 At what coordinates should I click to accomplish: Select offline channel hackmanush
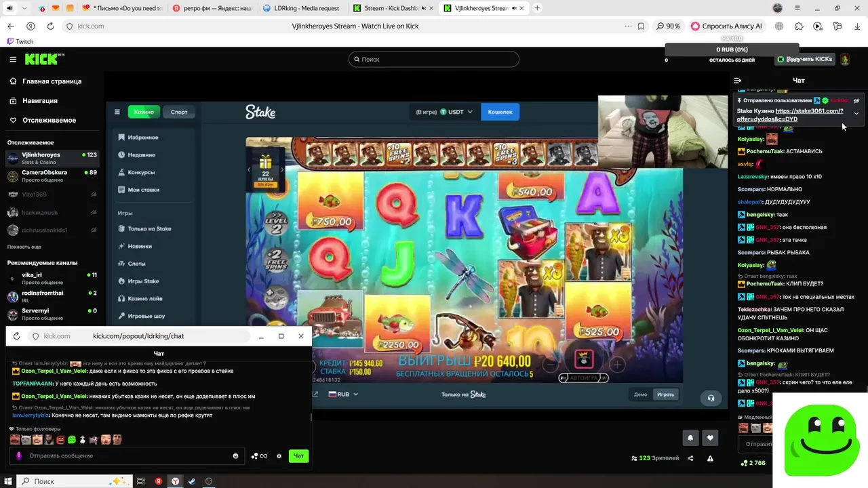(52, 213)
